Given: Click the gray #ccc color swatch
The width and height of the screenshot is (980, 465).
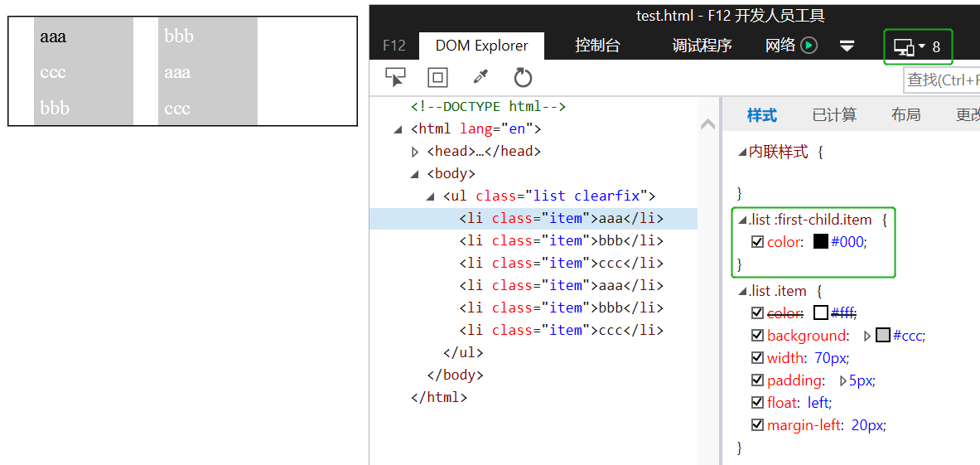Looking at the screenshot, I should (x=882, y=335).
